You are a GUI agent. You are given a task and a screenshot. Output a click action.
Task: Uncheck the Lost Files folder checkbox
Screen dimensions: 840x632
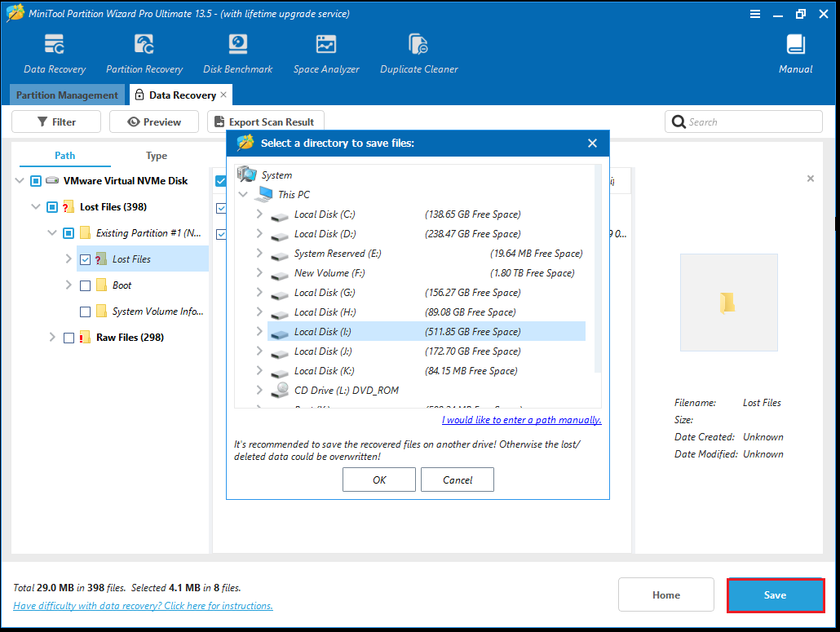click(85, 259)
